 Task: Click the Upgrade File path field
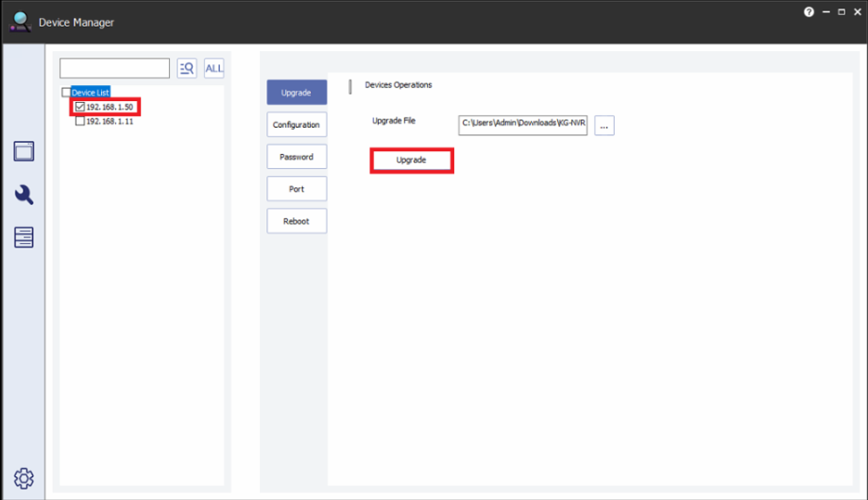pos(522,126)
